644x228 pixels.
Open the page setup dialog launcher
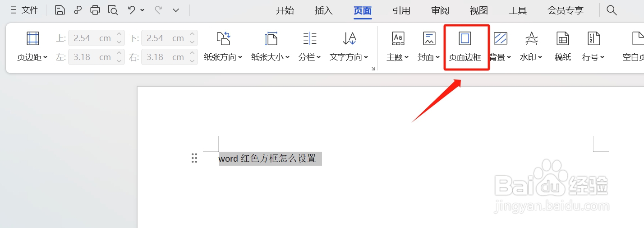click(x=373, y=69)
